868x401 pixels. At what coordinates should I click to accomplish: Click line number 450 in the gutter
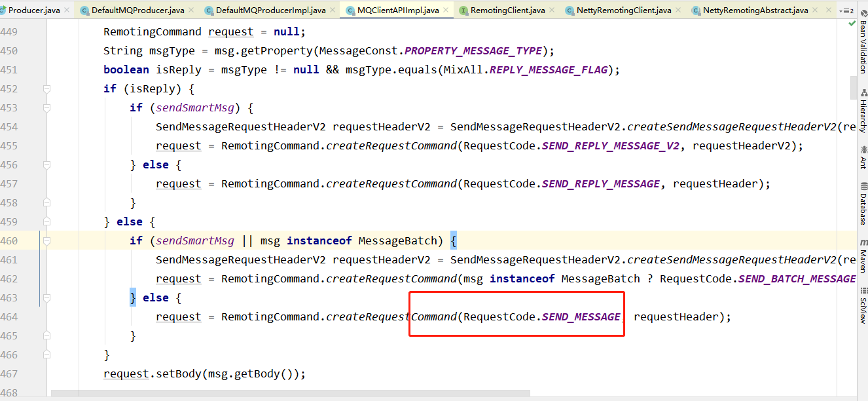pyautogui.click(x=9, y=50)
